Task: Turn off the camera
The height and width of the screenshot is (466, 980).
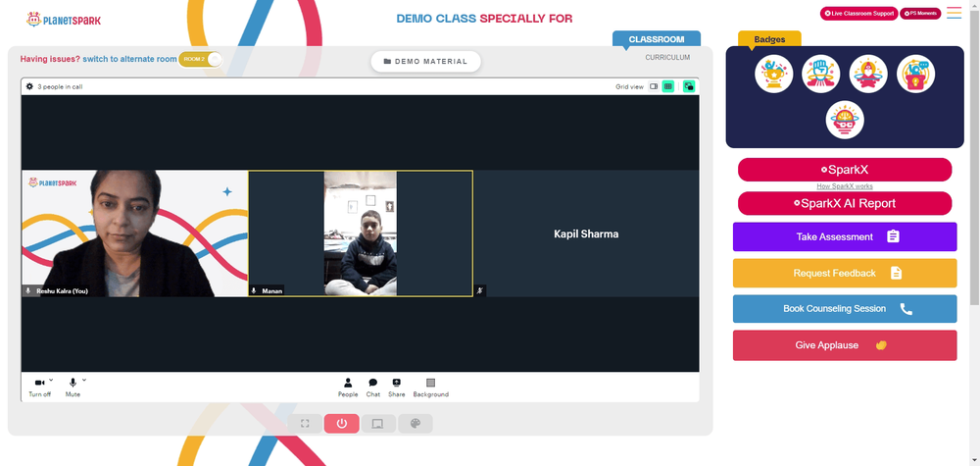Action: 39,388
